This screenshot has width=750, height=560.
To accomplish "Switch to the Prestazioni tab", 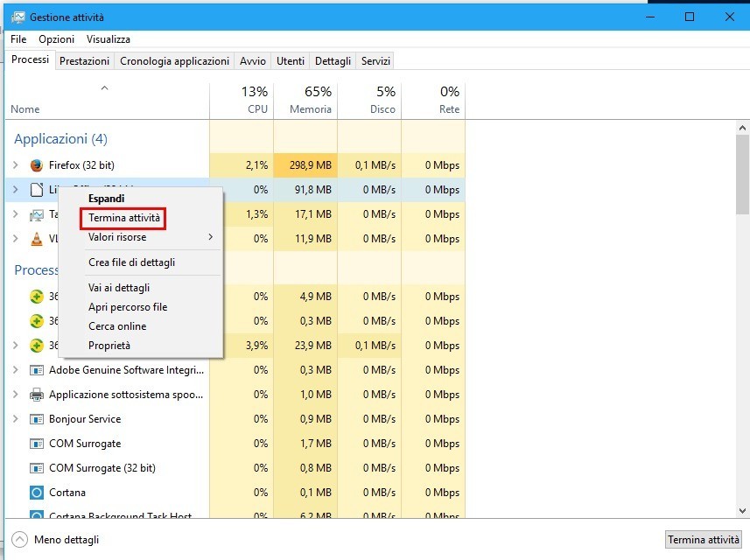I will point(84,61).
